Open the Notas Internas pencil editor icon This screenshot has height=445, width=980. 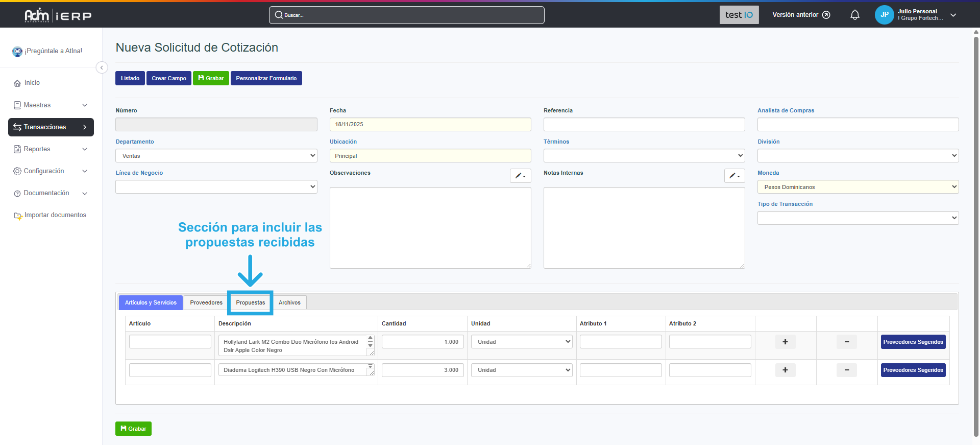click(734, 176)
